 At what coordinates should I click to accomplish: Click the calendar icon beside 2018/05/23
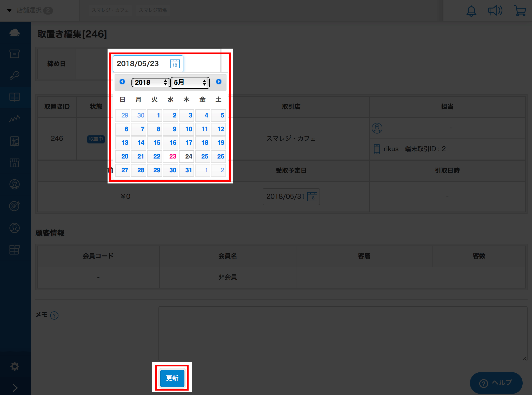click(x=175, y=64)
